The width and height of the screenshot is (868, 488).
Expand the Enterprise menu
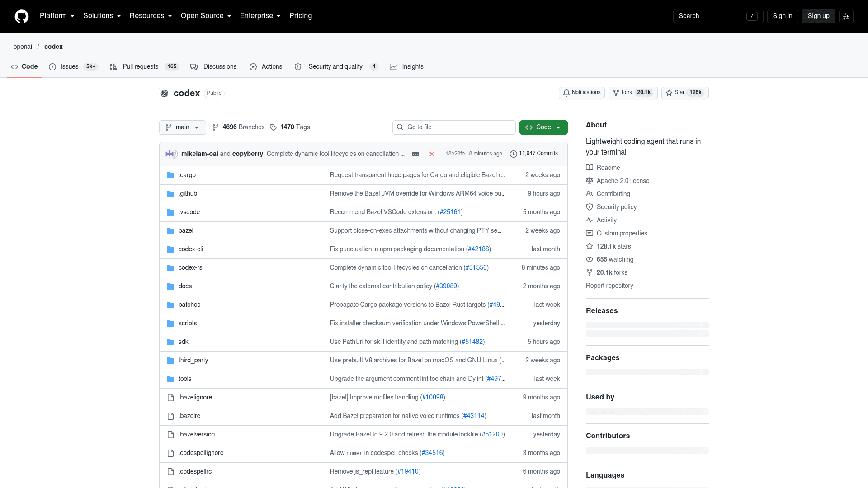coord(260,16)
